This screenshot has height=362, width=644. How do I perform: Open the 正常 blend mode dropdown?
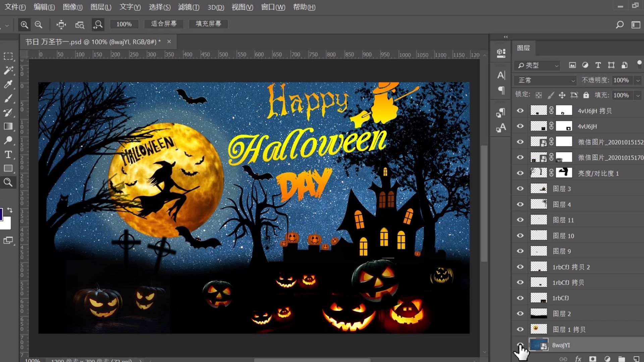[545, 80]
